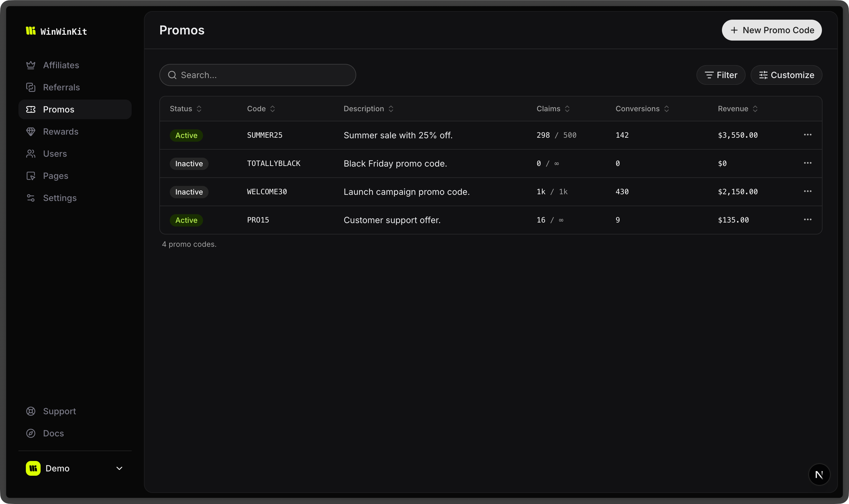Click the 430 conversions value
This screenshot has height=504, width=849.
tap(622, 191)
